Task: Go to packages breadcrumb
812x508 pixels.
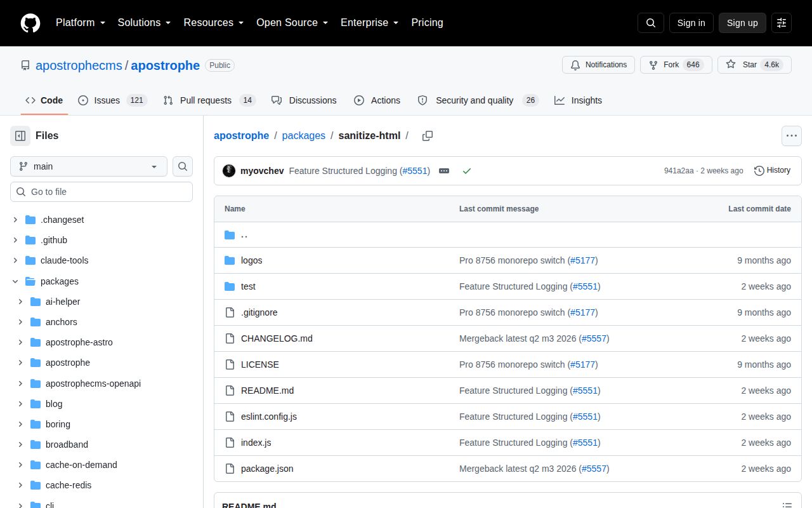Action: (x=304, y=135)
